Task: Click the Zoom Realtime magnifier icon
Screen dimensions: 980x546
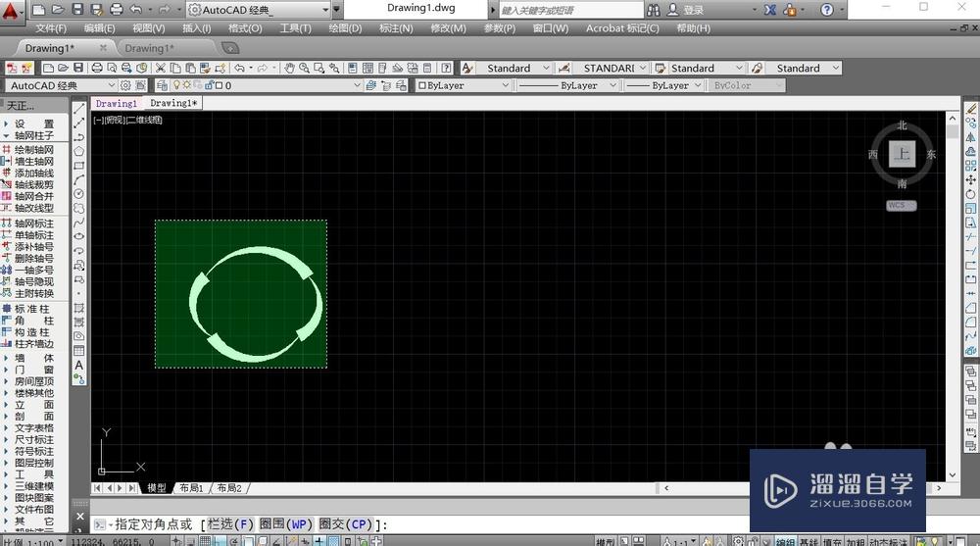Action: click(x=304, y=68)
